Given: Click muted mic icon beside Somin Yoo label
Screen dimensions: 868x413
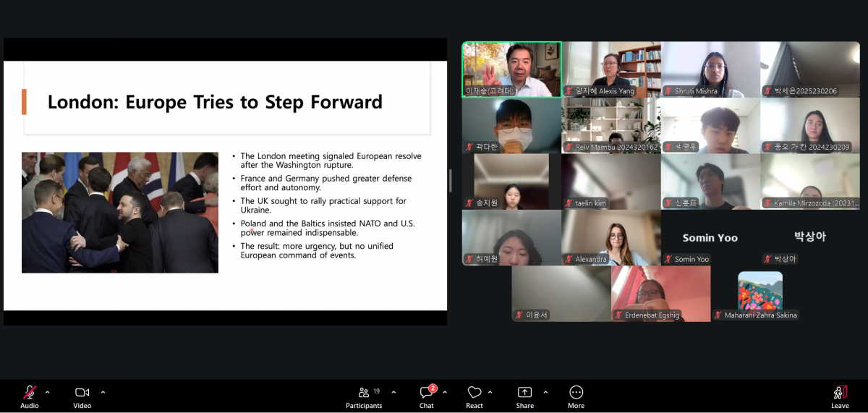Looking at the screenshot, I should pyautogui.click(x=668, y=259).
